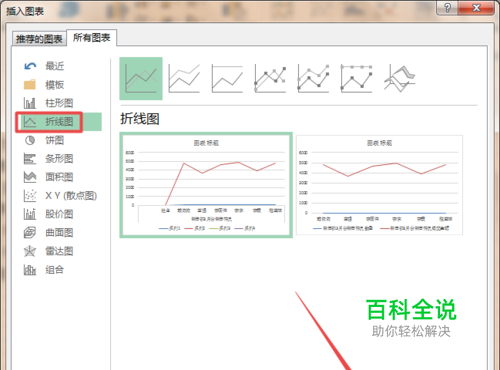Click the bar chart icon beside 条形图
Viewport: 500px width, 370px height.
[x=30, y=159]
